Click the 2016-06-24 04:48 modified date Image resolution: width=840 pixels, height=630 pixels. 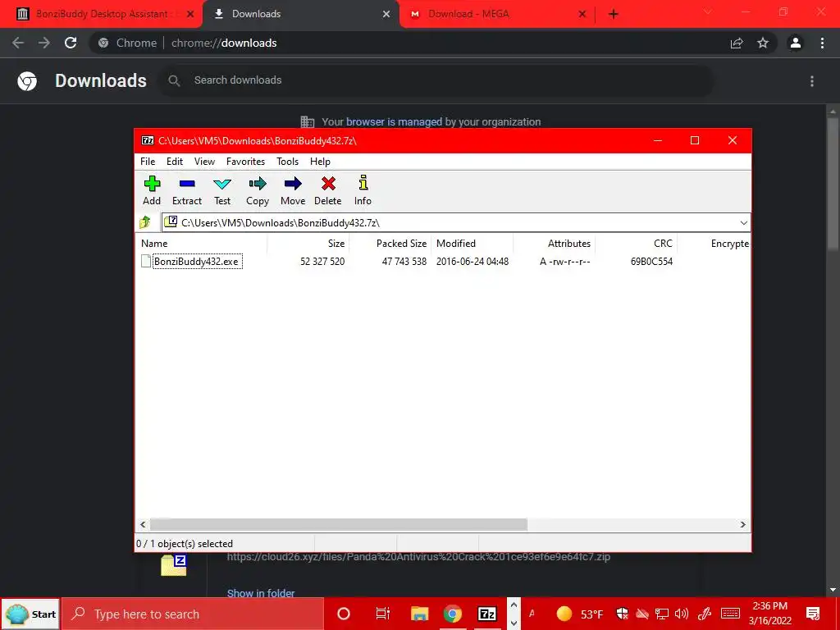pyautogui.click(x=472, y=262)
